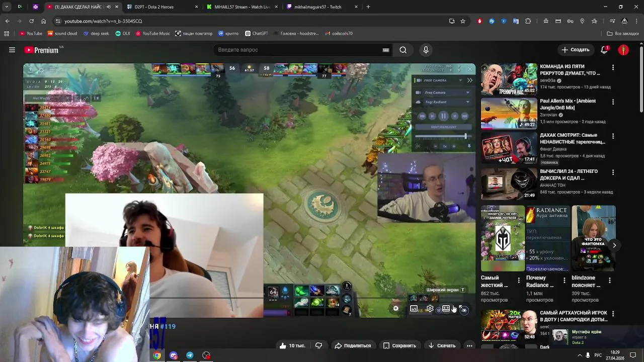Open the КОМАНДА ИЗ ПЯТИ РЕКРУТОВ thumbnail

pyautogui.click(x=509, y=79)
